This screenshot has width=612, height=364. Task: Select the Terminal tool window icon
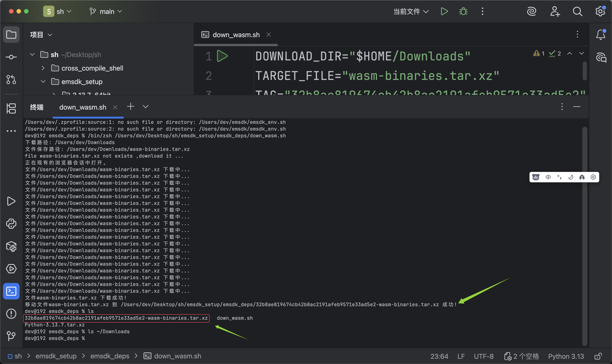click(x=11, y=291)
